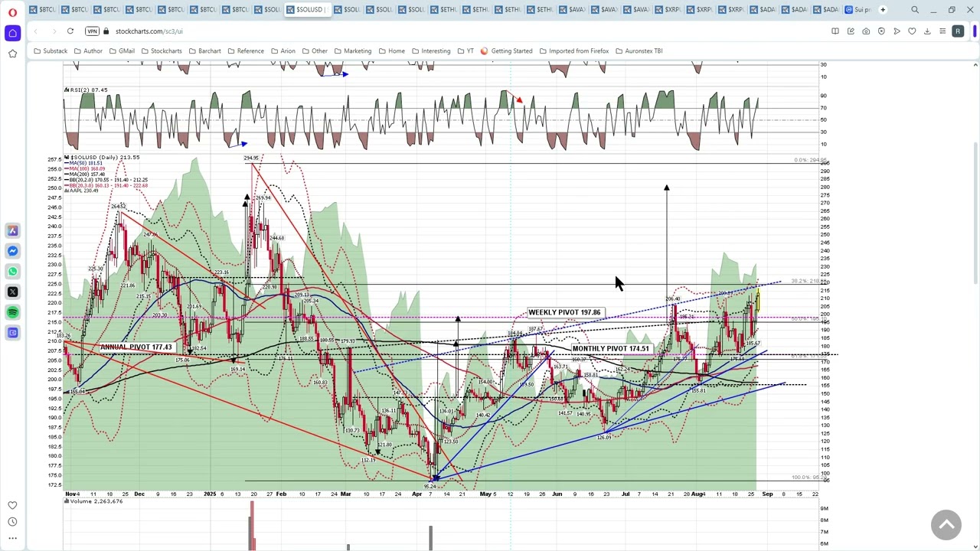This screenshot has height=551, width=980.
Task: Click the $SOLUSD (Daily) 213.55 chart title
Action: pos(104,158)
